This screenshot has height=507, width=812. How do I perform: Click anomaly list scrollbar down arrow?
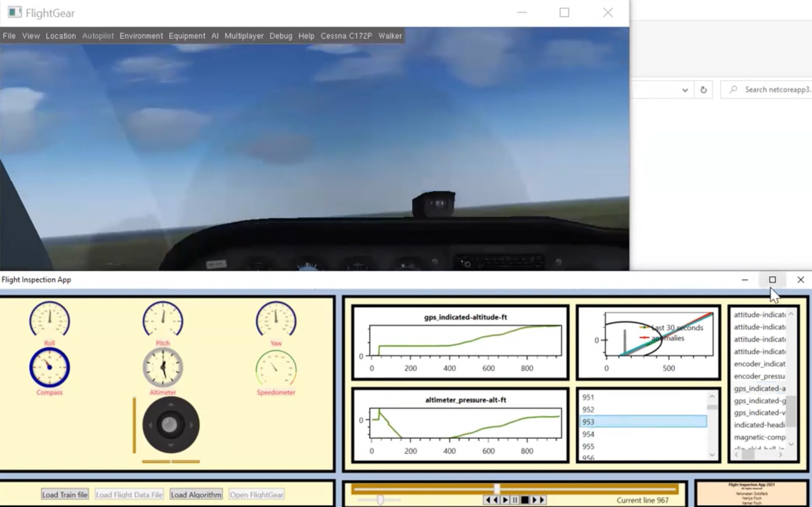[712, 455]
